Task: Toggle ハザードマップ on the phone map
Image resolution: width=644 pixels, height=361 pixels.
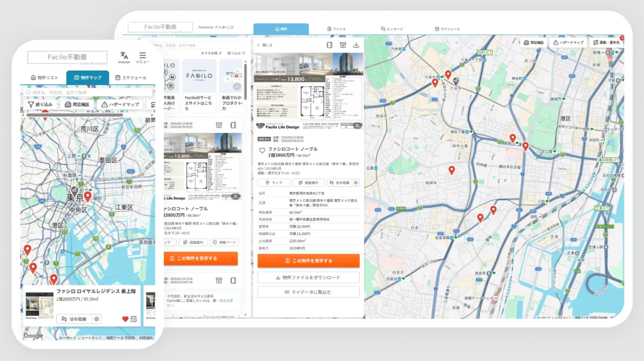Action: point(120,105)
